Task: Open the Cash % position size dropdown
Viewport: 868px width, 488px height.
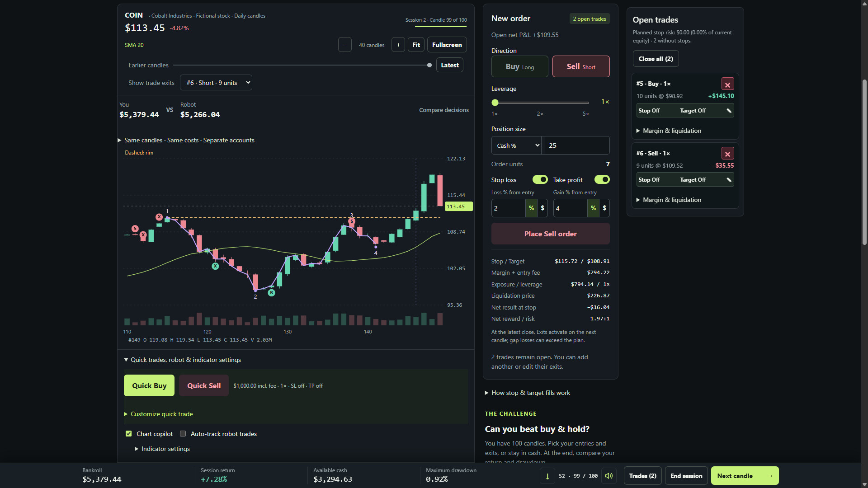Action: pos(516,145)
